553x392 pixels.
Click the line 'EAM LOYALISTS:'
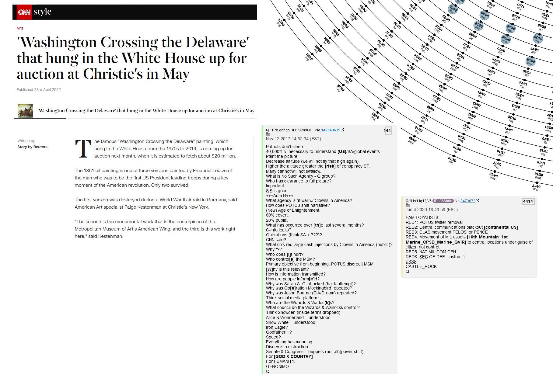click(422, 218)
